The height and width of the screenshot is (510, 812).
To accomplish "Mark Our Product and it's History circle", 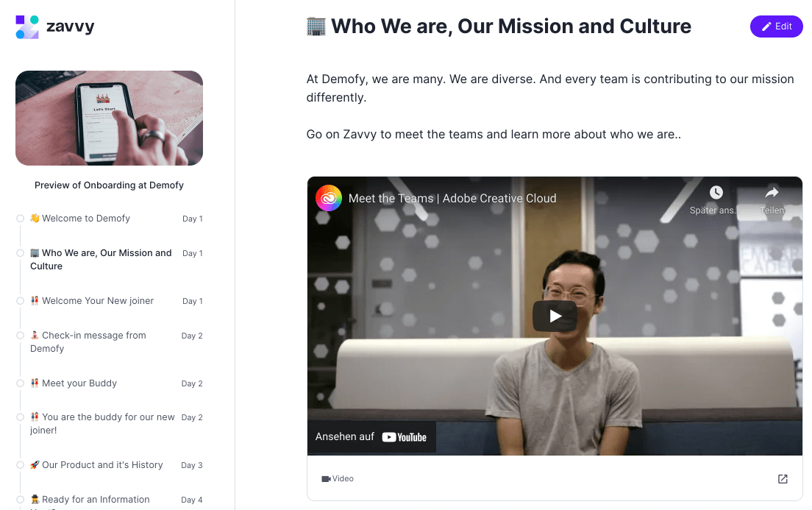I will tap(20, 465).
